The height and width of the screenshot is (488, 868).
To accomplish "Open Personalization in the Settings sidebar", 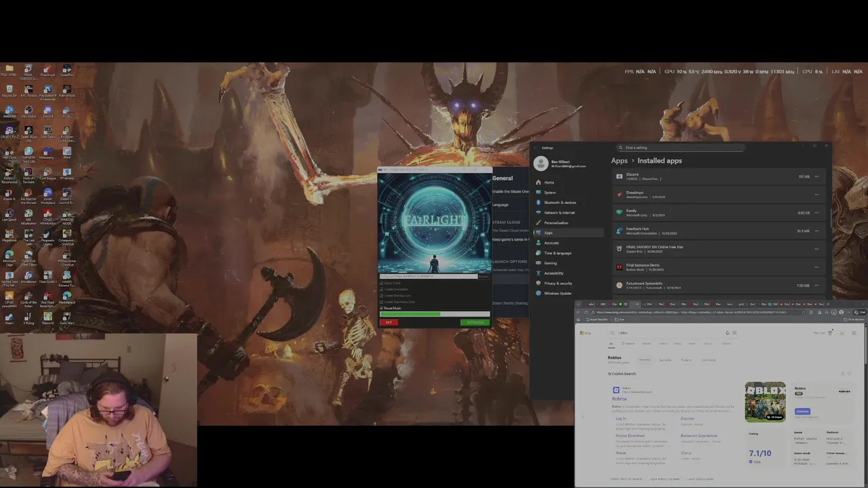I will pos(568,223).
